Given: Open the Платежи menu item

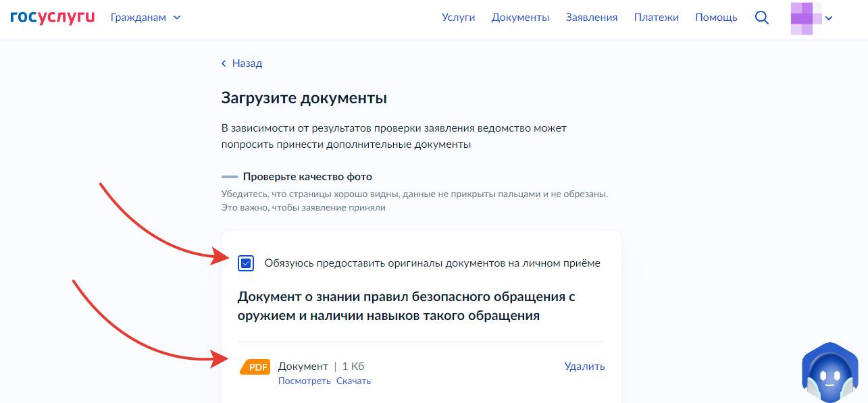Looking at the screenshot, I should coord(657,18).
